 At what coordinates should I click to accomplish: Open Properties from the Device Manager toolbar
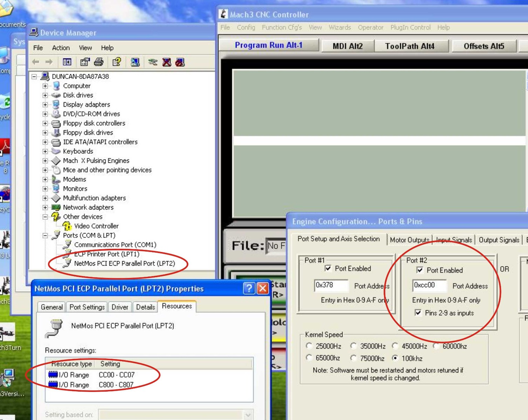point(85,62)
